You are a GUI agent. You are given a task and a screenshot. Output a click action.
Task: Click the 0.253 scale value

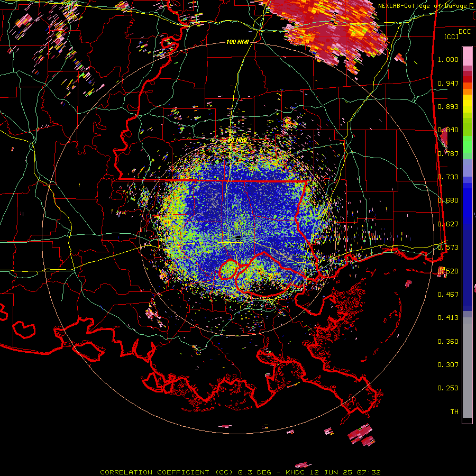coord(448,388)
